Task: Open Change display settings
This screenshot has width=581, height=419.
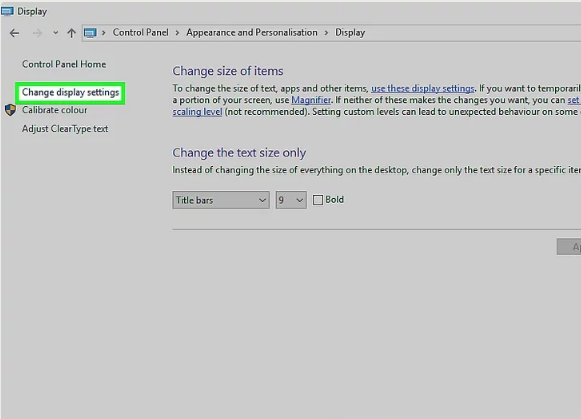Action: [70, 92]
